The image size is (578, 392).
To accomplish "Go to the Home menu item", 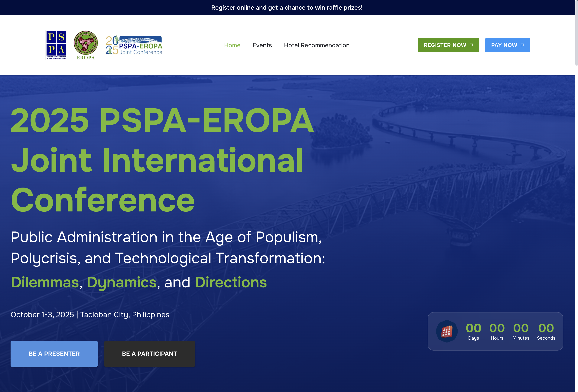I will tap(232, 45).
